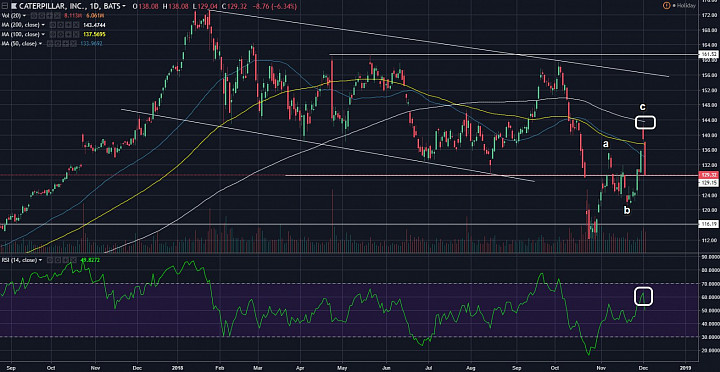Expand the RSI (14, close) dropdown arrow
This screenshot has height=372, width=720.
(41, 260)
